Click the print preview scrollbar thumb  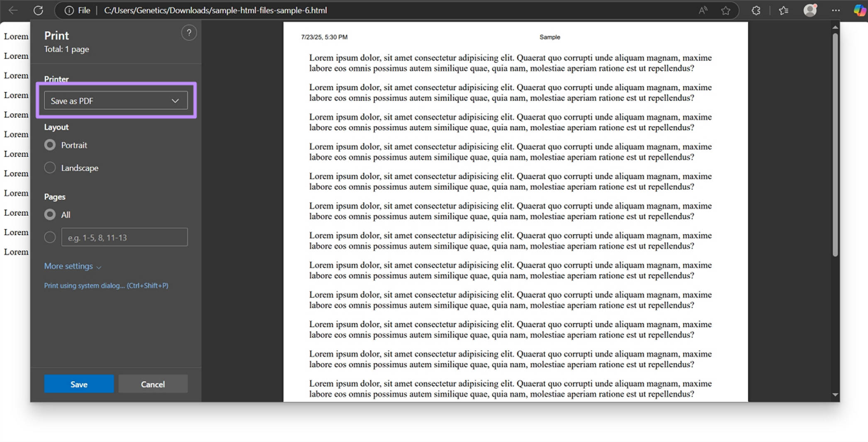click(x=835, y=144)
